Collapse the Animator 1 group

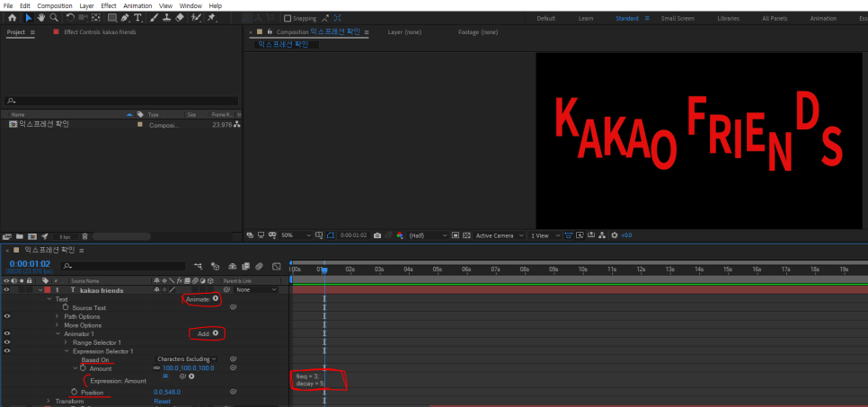point(57,334)
